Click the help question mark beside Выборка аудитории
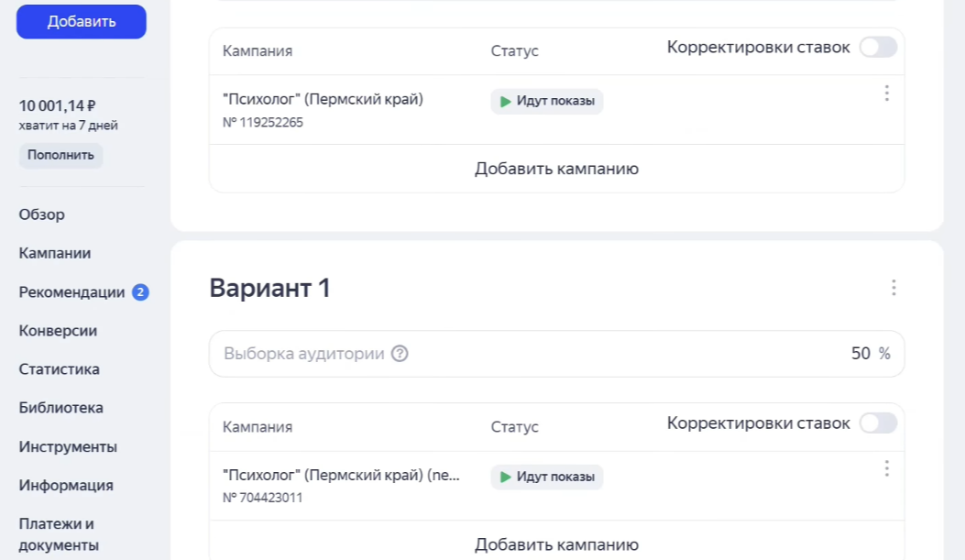965x560 pixels. coord(400,353)
